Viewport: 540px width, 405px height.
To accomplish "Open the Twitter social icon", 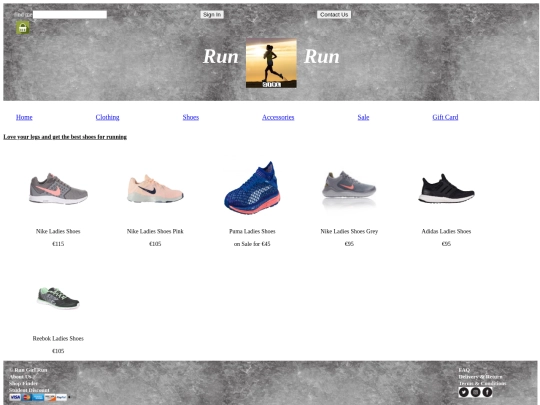I will click(464, 392).
